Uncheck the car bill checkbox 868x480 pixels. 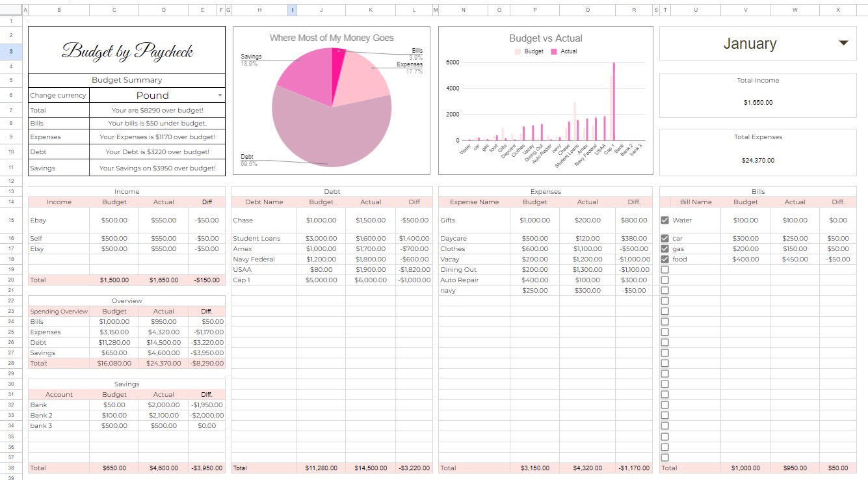664,239
